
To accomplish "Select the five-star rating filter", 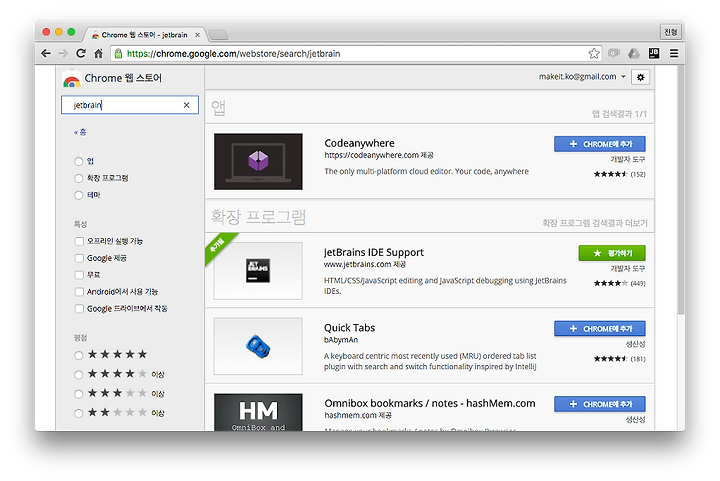I will point(79,355).
